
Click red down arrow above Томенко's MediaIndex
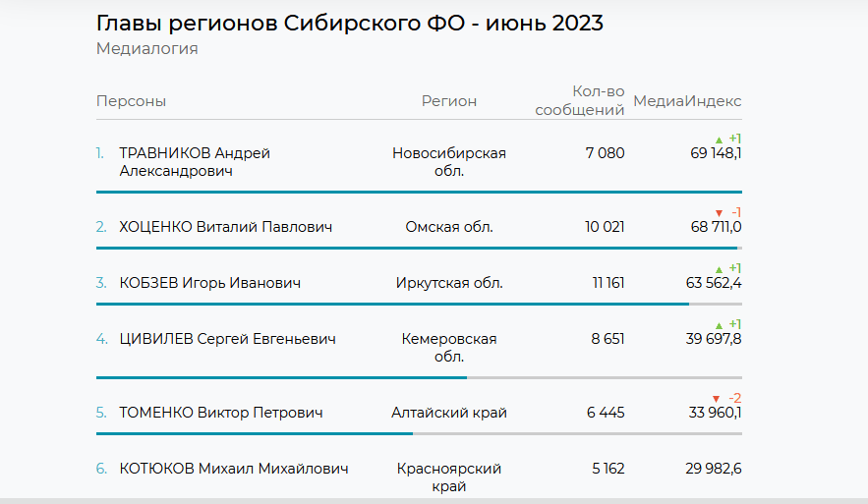[717, 399]
